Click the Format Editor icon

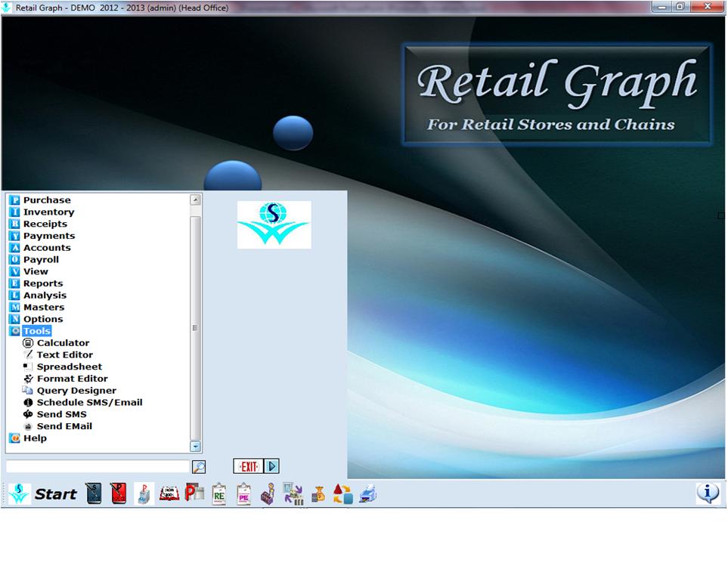[28, 379]
